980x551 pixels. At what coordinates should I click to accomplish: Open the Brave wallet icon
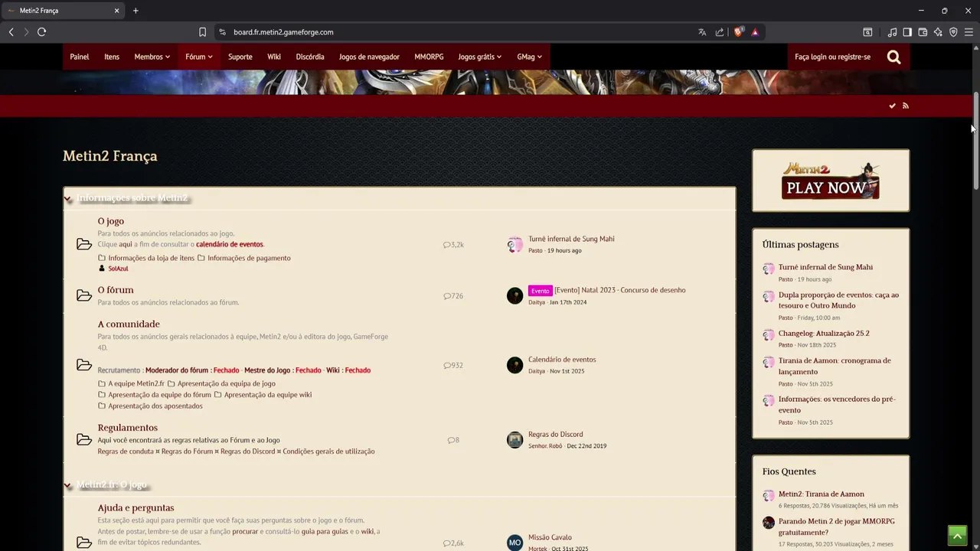923,32
